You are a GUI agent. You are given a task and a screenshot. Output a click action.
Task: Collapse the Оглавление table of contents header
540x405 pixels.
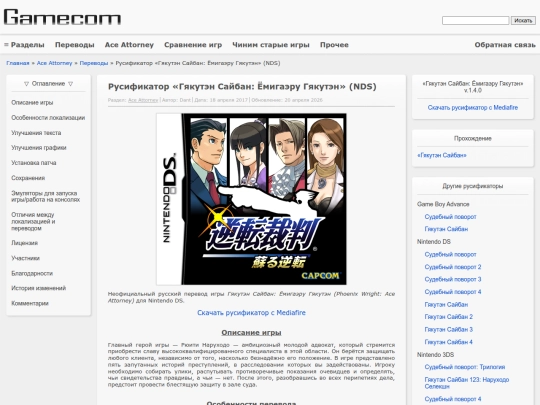point(49,84)
